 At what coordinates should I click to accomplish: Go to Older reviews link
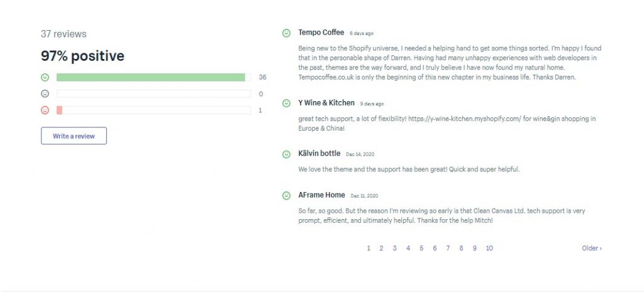pos(591,248)
